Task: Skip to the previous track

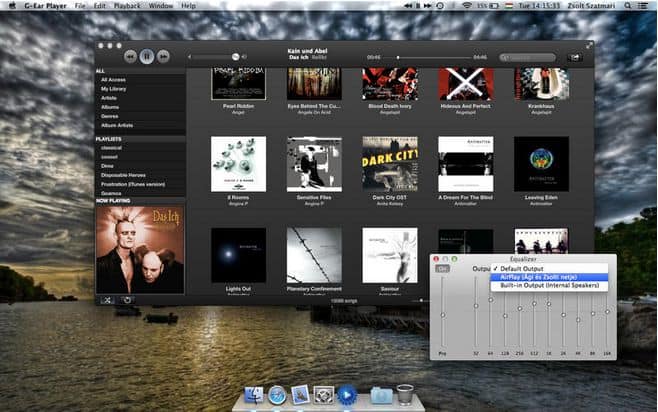Action: point(130,56)
